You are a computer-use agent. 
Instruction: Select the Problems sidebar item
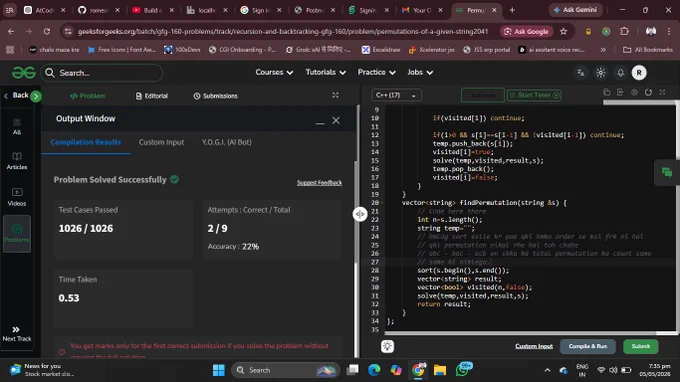tap(17, 234)
